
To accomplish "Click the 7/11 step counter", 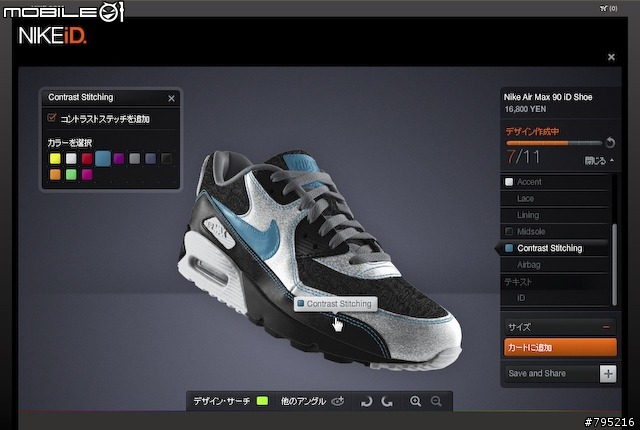I will [x=523, y=157].
